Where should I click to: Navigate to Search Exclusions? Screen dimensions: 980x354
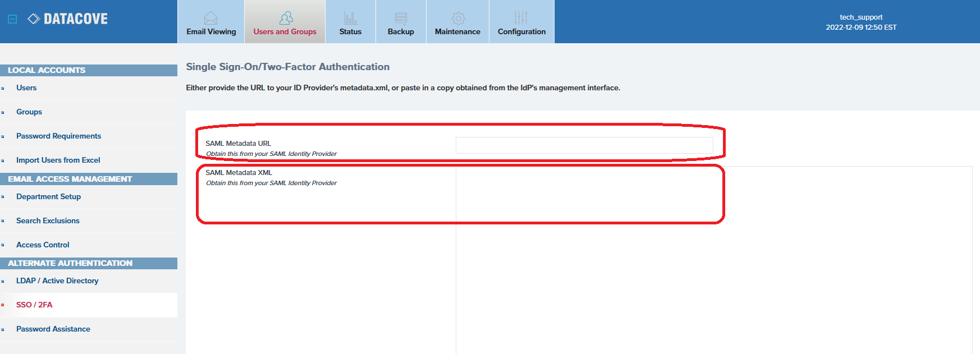pos(48,221)
